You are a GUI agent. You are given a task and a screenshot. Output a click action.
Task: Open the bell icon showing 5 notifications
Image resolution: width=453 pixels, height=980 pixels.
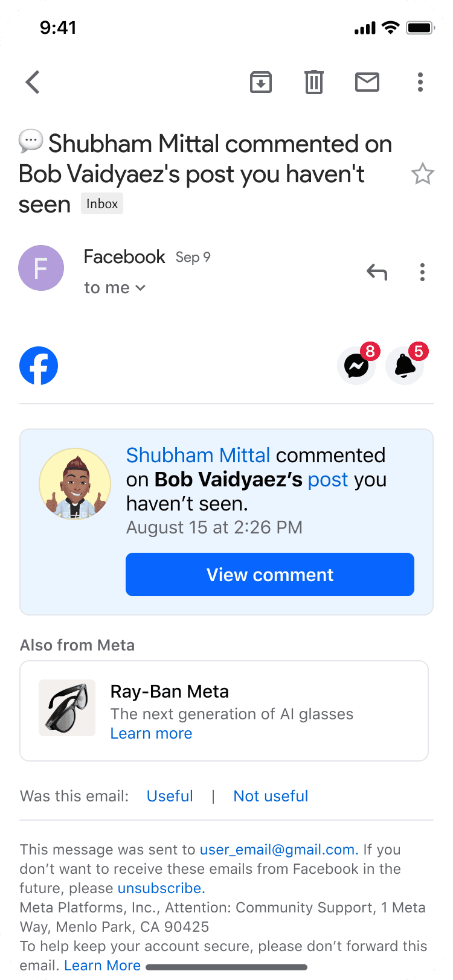point(405,366)
